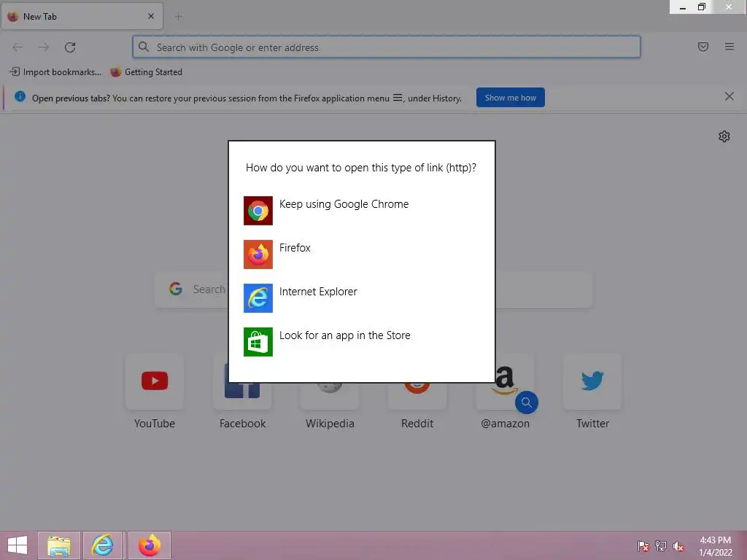Launch Internet Explorer from taskbar

[104, 545]
